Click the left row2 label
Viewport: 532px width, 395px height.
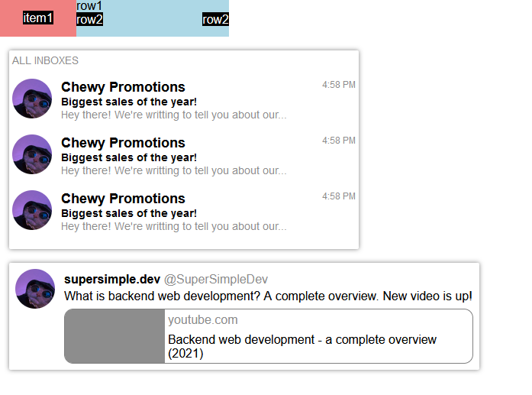point(89,20)
